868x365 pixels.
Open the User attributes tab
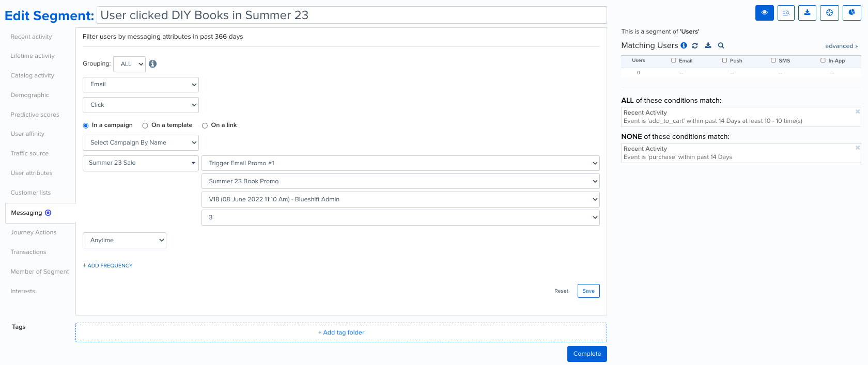point(32,173)
